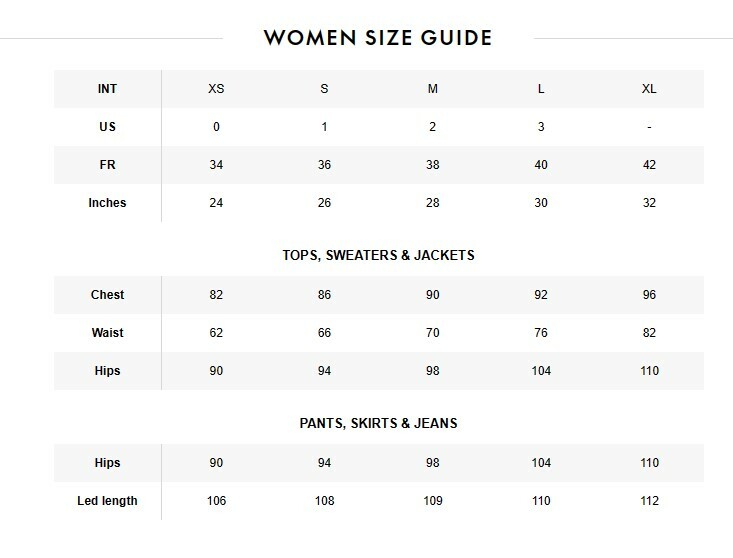Select the Waist measurement for size L
This screenshot has width=733, height=558.
541,333
